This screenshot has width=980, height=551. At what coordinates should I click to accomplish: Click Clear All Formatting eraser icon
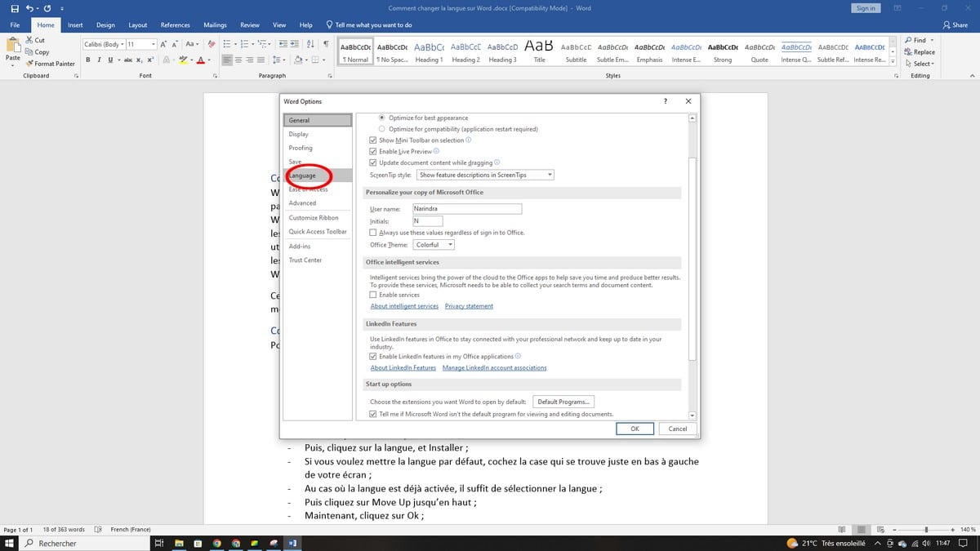212,44
